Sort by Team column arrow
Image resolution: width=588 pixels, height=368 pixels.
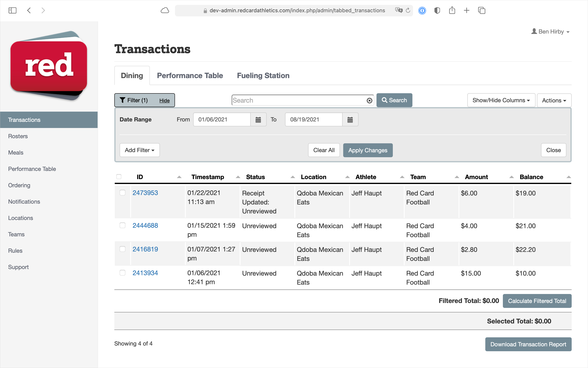point(457,177)
